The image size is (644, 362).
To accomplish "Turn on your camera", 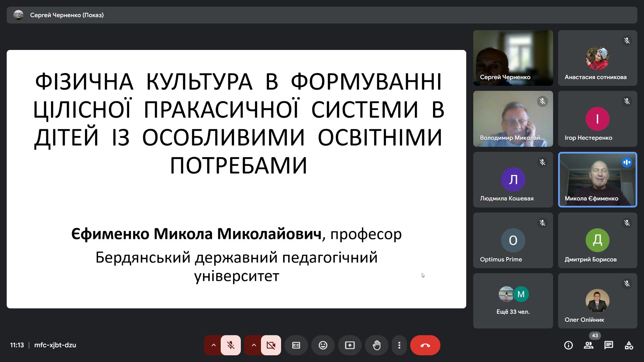I will (x=271, y=345).
